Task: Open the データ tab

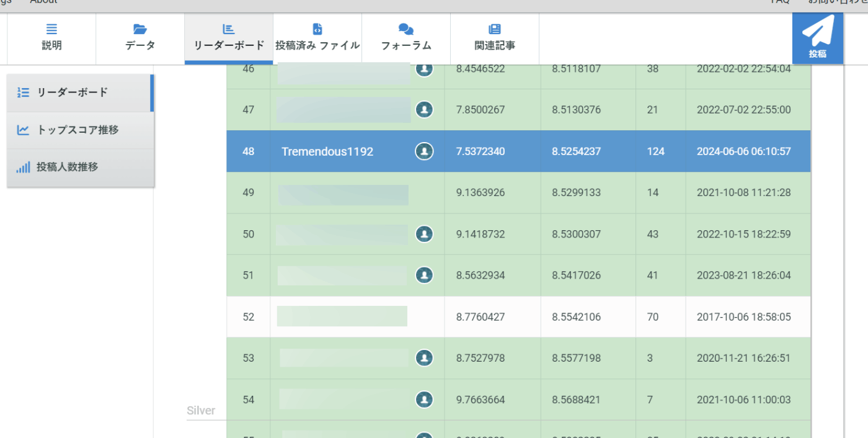Action: coord(140,38)
